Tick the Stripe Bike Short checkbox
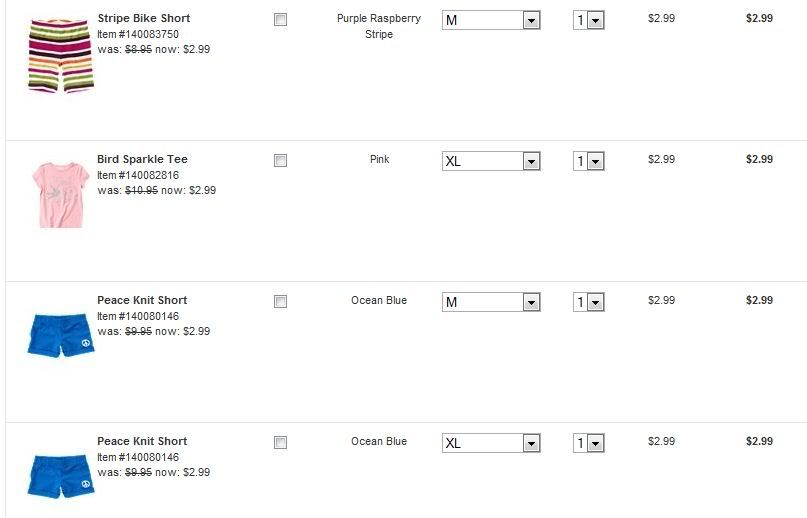Image resolution: width=807 pixels, height=518 pixels. 280,20
